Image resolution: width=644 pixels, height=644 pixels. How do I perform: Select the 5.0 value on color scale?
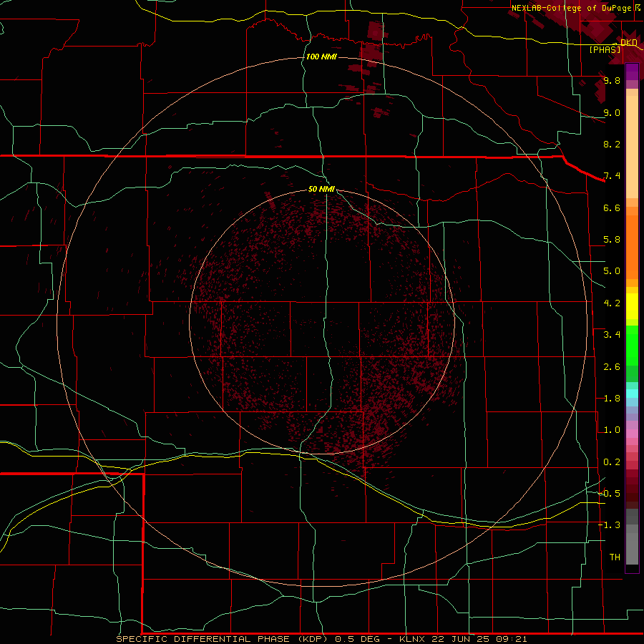tap(612, 271)
